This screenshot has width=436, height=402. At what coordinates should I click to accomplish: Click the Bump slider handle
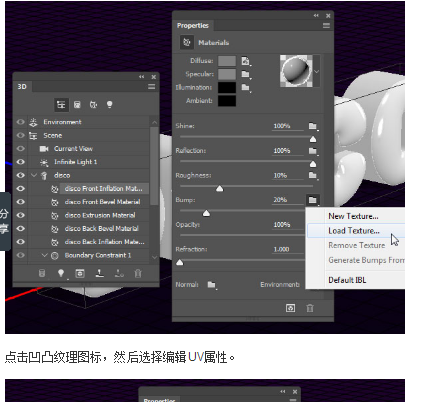tap(206, 213)
